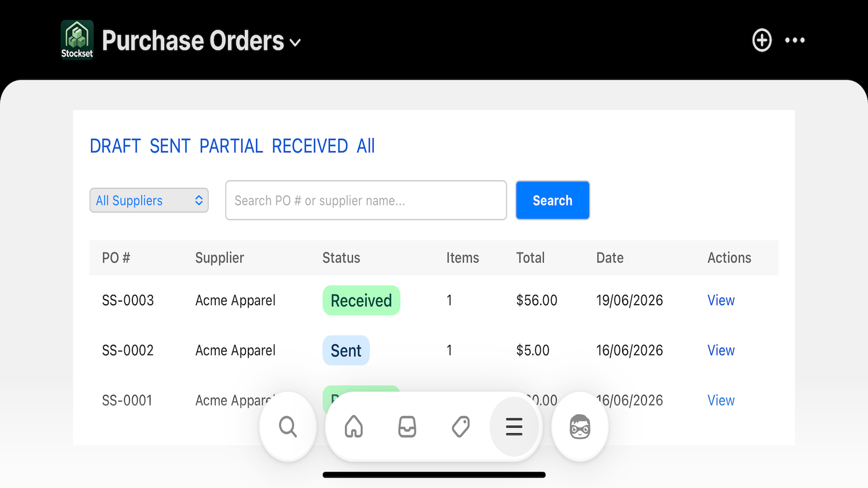Open the avatar profile icon

tap(580, 427)
